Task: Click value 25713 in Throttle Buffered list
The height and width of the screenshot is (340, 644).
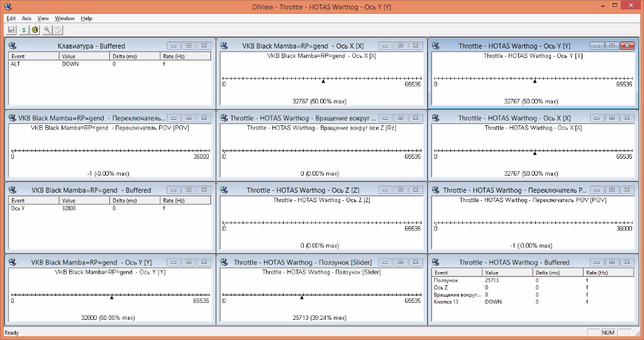Action: 492,280
